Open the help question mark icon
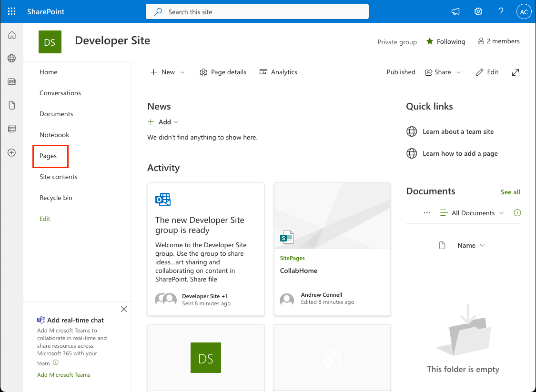Image resolution: width=536 pixels, height=392 pixels. pos(501,11)
